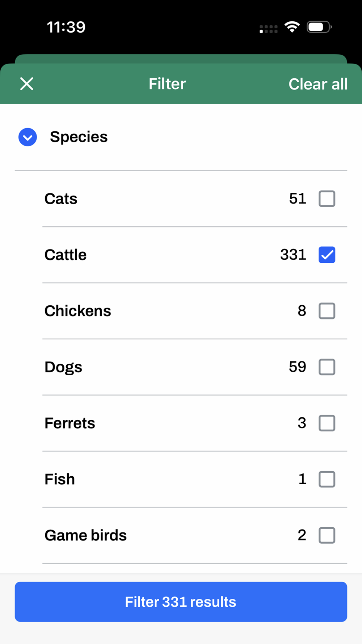Click the Wi-Fi status icon

(292, 27)
